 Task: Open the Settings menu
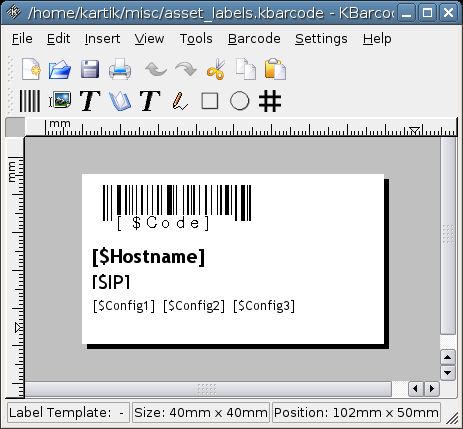point(321,39)
